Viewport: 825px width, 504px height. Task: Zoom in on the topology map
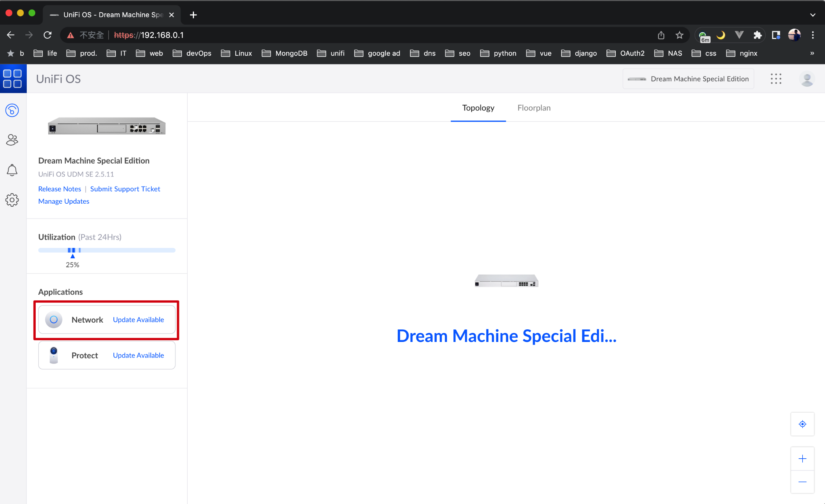click(x=802, y=459)
